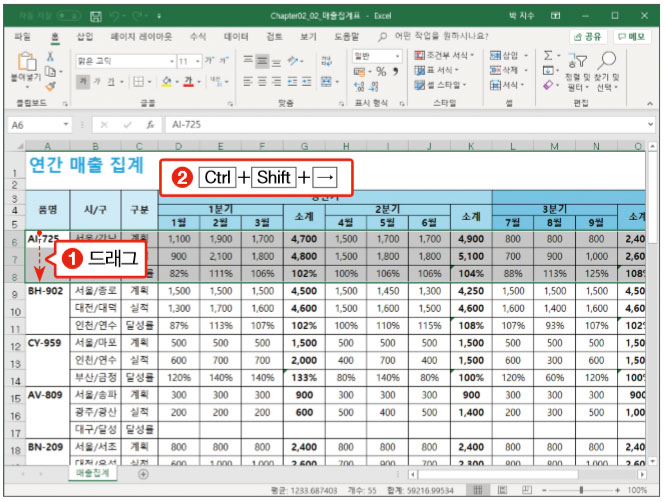This screenshot has width=665, height=502.
Task: Open the font name dropdown
Action: pos(172,61)
